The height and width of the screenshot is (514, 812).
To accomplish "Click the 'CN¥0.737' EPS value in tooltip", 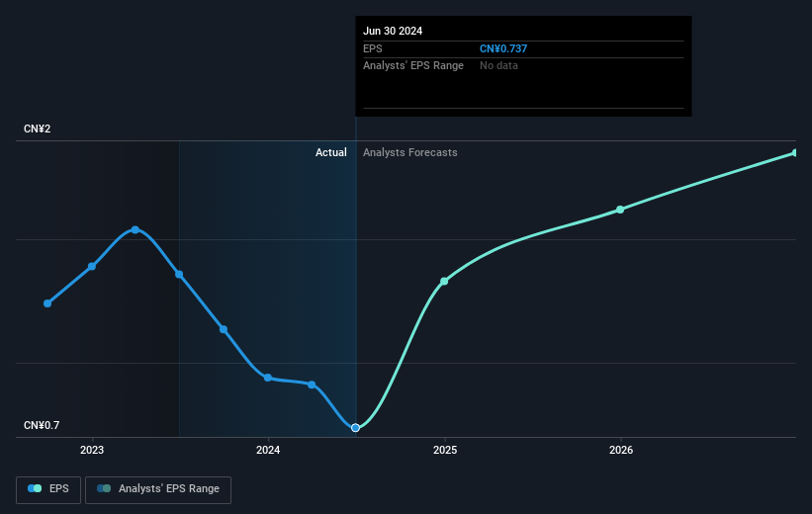I will (503, 48).
